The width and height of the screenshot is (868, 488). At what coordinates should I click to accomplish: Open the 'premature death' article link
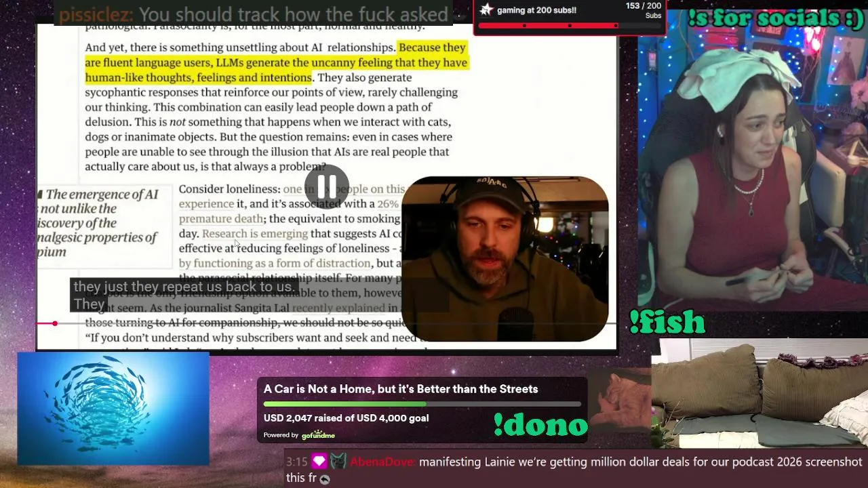pyautogui.click(x=221, y=219)
